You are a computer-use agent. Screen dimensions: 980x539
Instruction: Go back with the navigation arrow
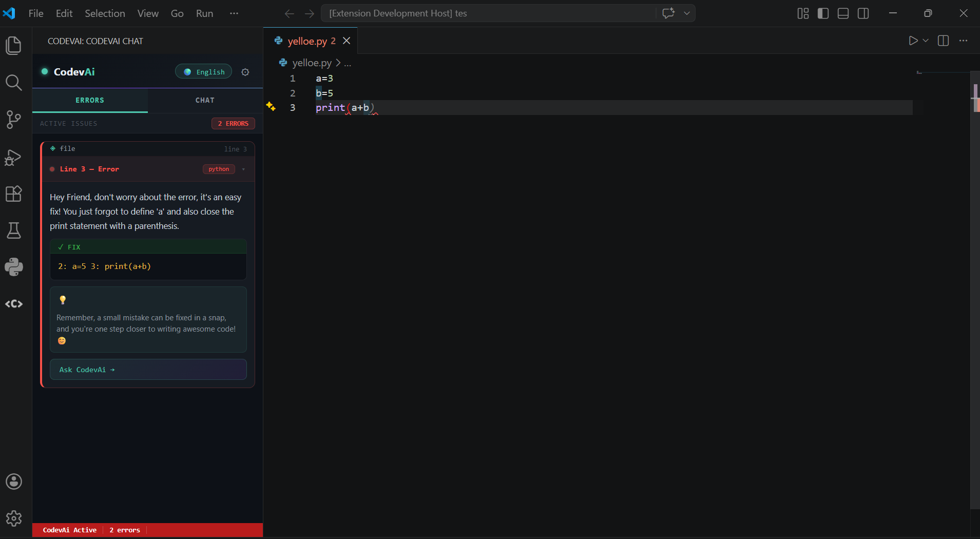tap(290, 13)
